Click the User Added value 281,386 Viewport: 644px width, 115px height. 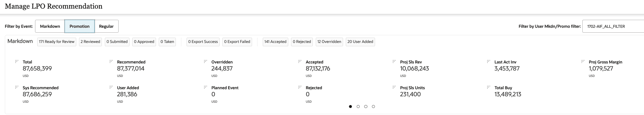127,94
